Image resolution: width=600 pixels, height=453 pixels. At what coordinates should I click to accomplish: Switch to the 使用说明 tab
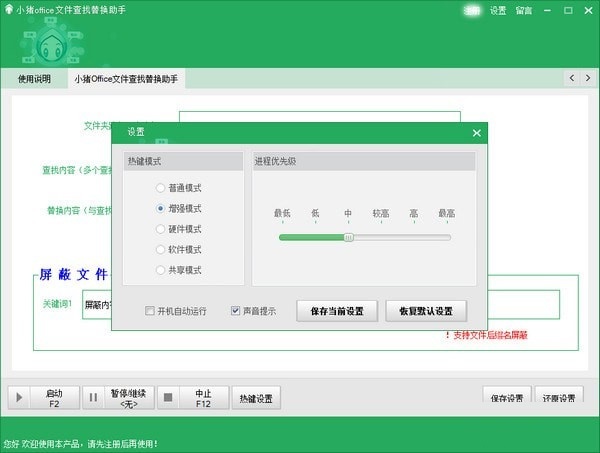pos(34,78)
